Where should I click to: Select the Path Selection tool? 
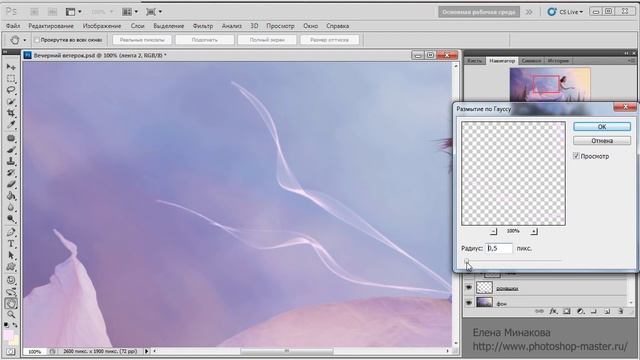pyautogui.click(x=11, y=256)
